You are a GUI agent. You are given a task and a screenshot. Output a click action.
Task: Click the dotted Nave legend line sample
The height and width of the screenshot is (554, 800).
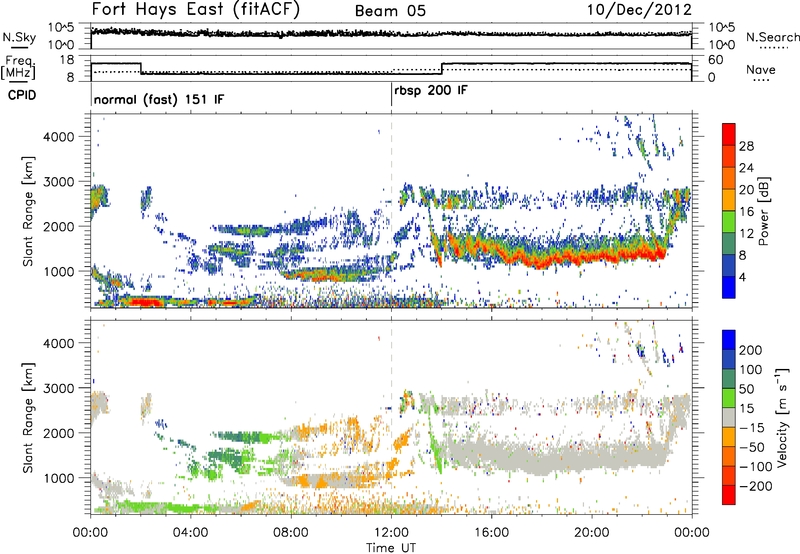761,80
